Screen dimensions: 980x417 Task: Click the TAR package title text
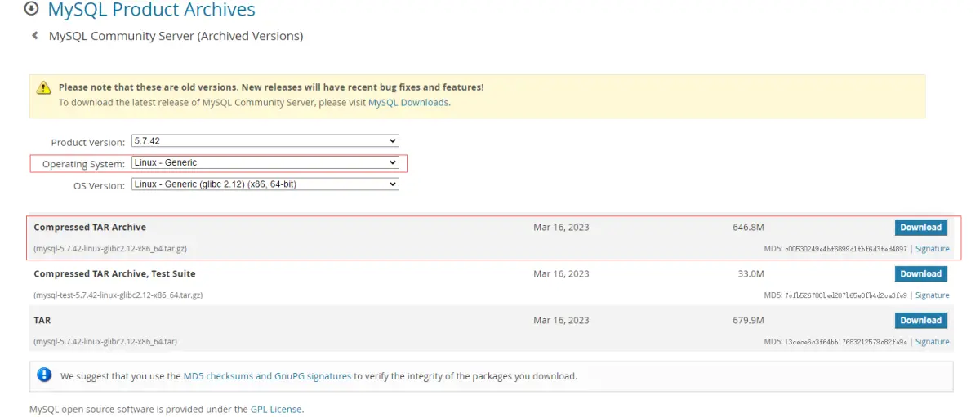point(42,321)
